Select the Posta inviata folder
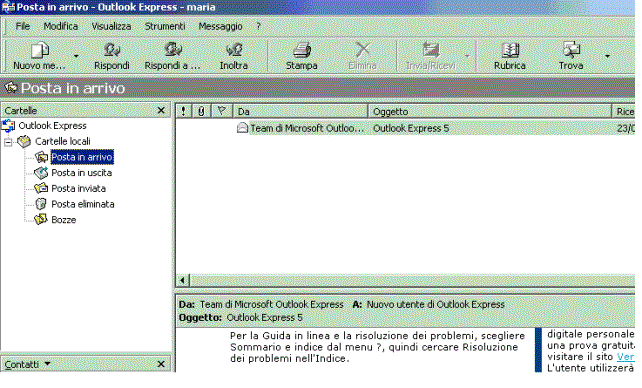642x388 pixels. click(79, 189)
